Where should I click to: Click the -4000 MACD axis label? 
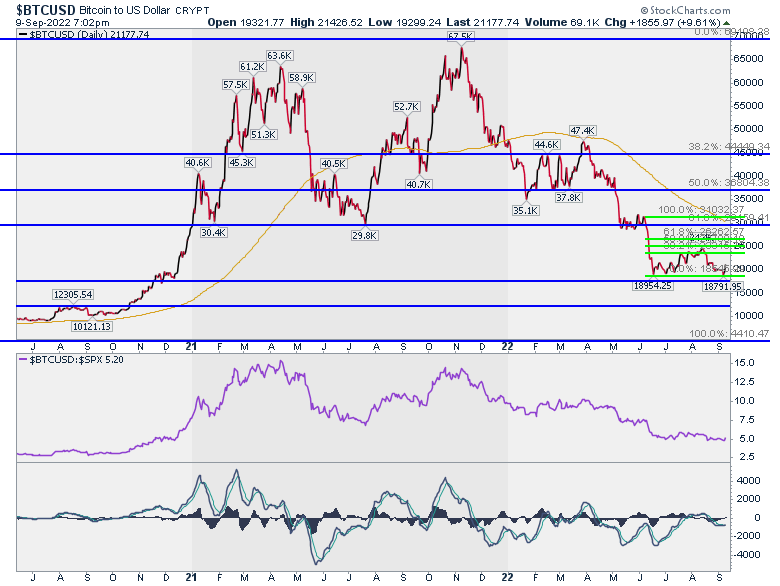click(x=747, y=555)
